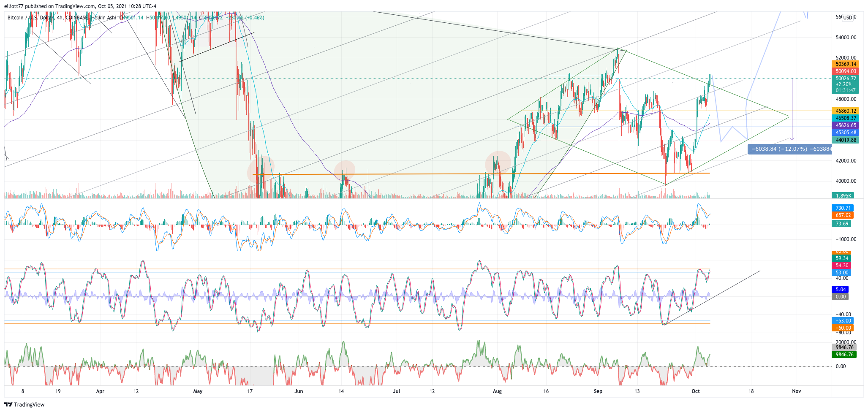The image size is (868, 412).
Task: Select the green 44019.88 price label
Action: pyautogui.click(x=845, y=140)
